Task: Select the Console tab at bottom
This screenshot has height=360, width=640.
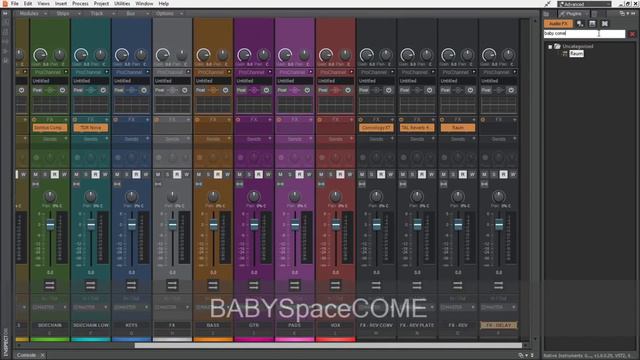Action: tap(26, 355)
